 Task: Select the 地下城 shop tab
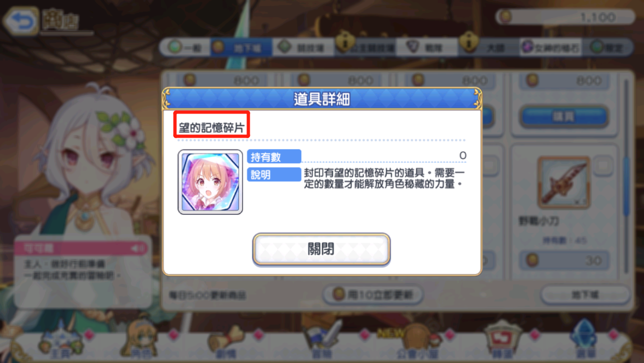pyautogui.click(x=242, y=48)
